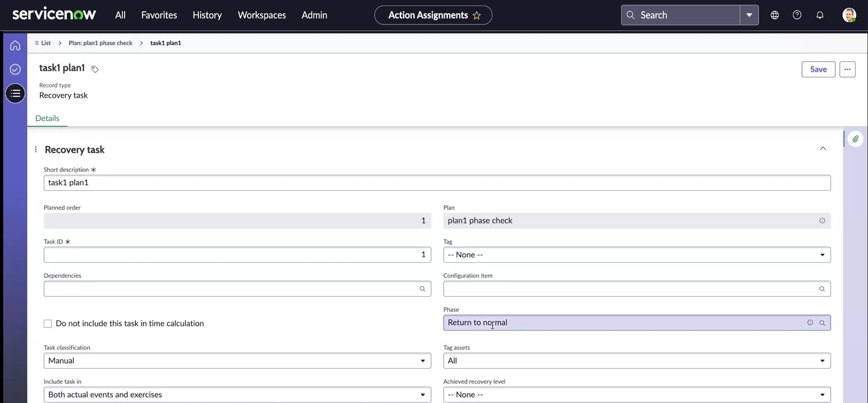
Task: Click the Recovery task section heading
Action: point(75,149)
